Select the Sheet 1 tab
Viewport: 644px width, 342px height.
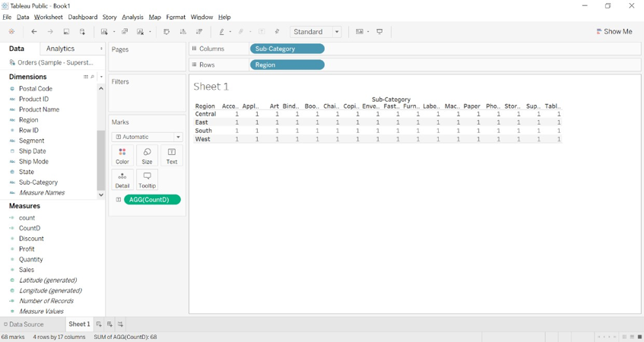pyautogui.click(x=79, y=324)
